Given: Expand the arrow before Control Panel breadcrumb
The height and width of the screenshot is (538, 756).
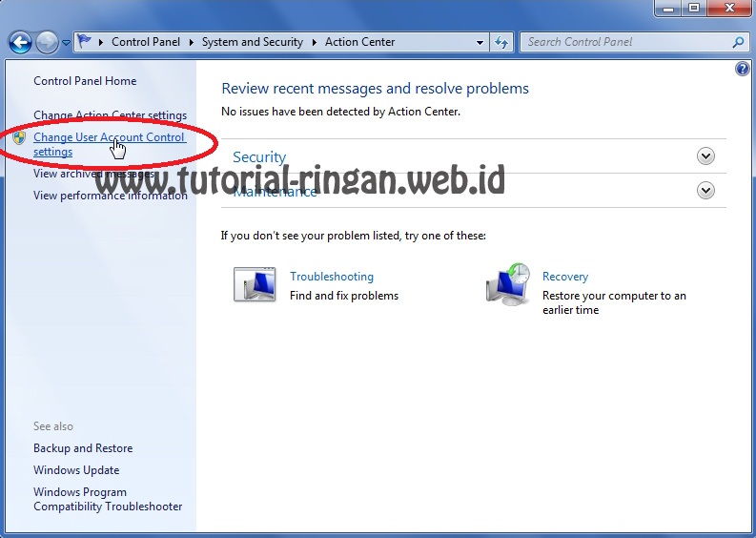Looking at the screenshot, I should [x=101, y=43].
